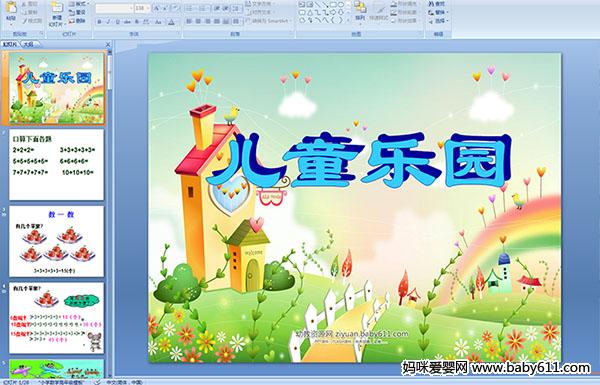600x385 pixels.
Task: Toggle italic formatting
Action: click(x=108, y=22)
